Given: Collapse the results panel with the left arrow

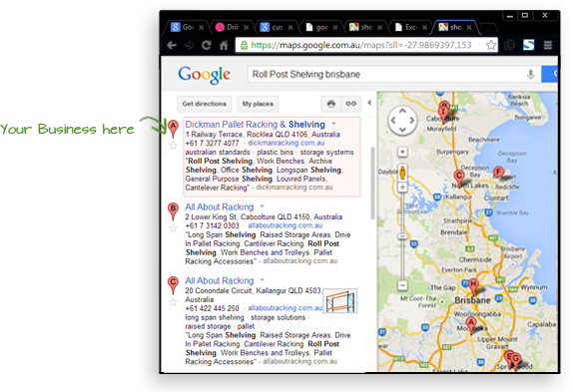Looking at the screenshot, I should click(x=369, y=103).
